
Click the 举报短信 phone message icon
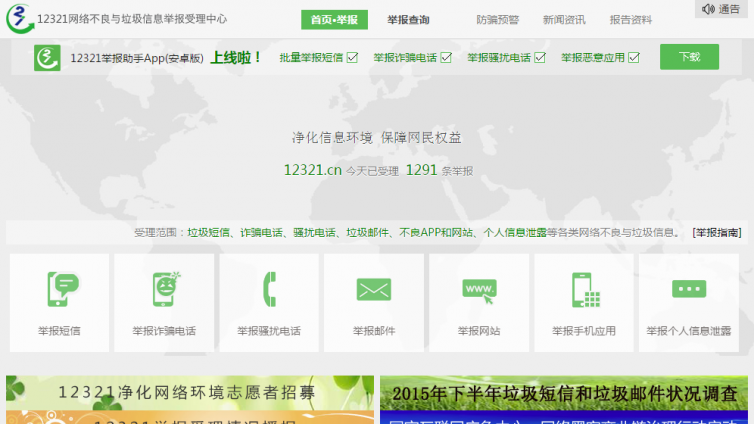tap(63, 289)
